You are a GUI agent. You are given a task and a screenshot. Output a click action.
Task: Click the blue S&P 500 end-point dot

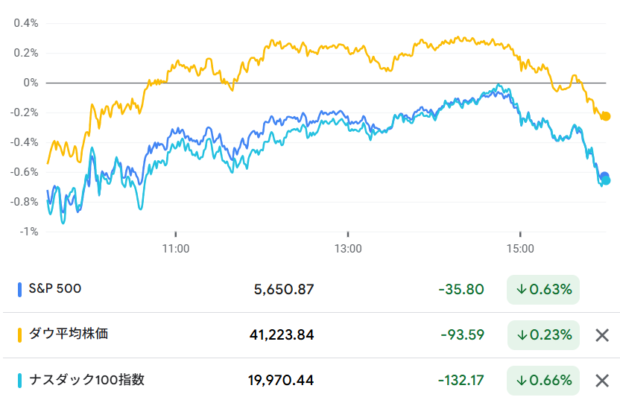tap(605, 176)
